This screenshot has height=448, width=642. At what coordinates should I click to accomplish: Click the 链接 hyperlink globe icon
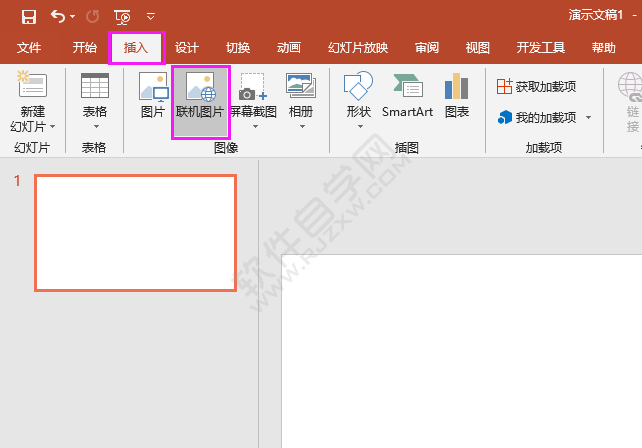tap(631, 86)
